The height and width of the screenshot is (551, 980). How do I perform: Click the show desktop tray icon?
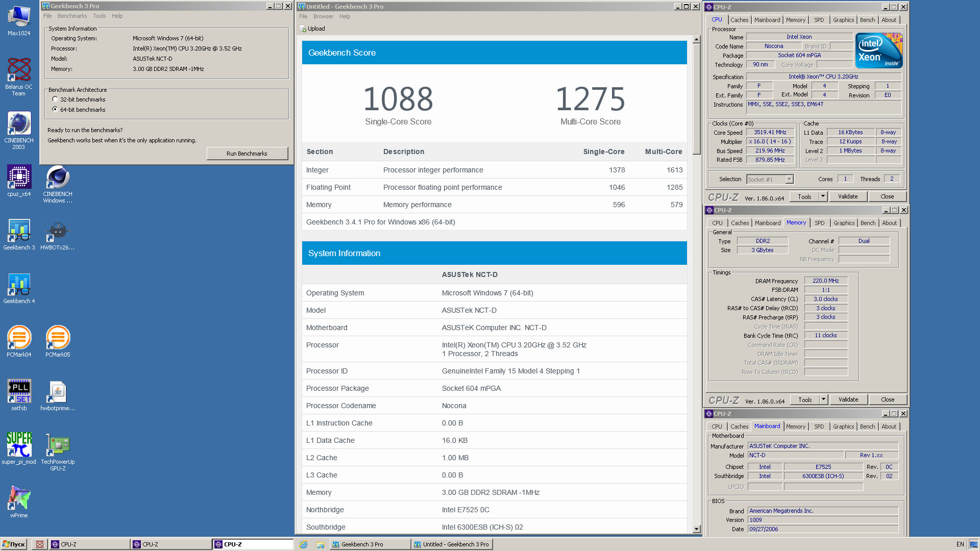(x=974, y=544)
